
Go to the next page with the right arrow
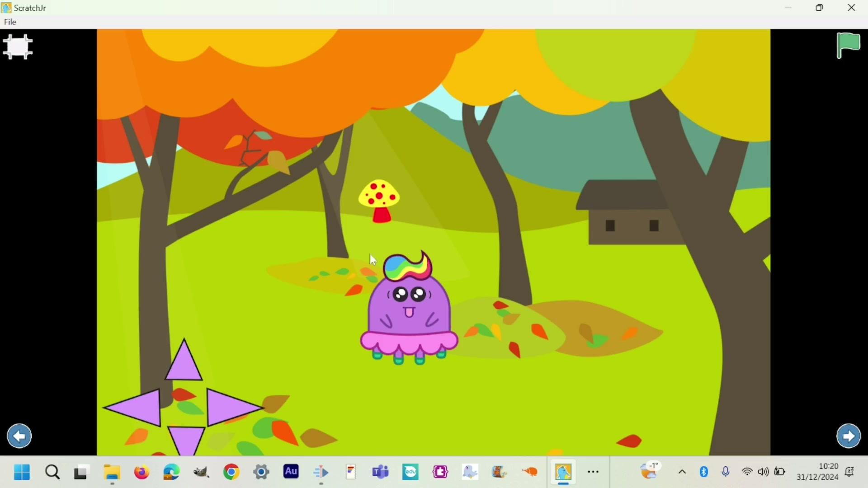pos(849,436)
